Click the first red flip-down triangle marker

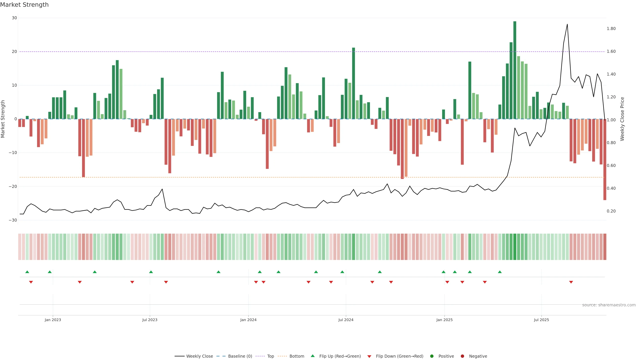point(31,282)
